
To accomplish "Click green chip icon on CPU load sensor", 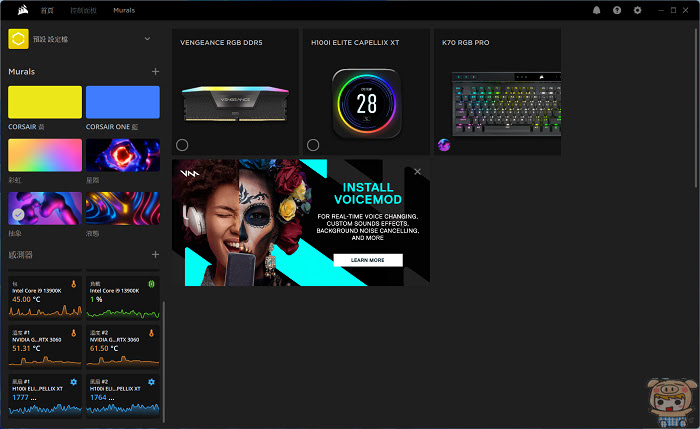I will click(151, 284).
